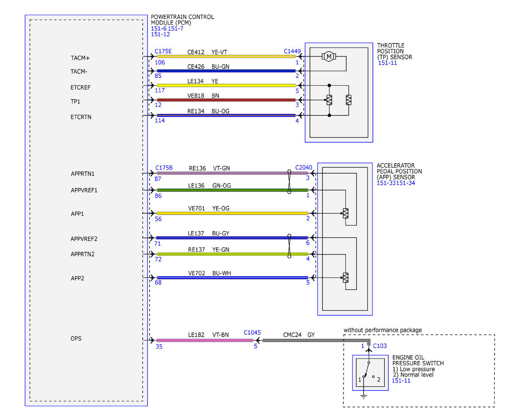
Task: Click the 151-33151-34 reference under APP Sensor
Action: (x=396, y=183)
